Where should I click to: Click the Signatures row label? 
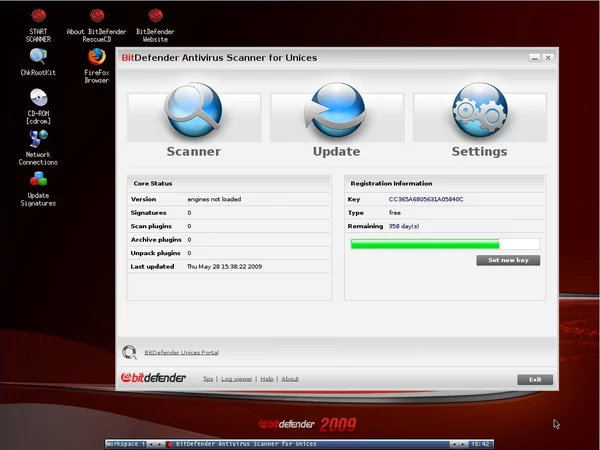pyautogui.click(x=148, y=213)
